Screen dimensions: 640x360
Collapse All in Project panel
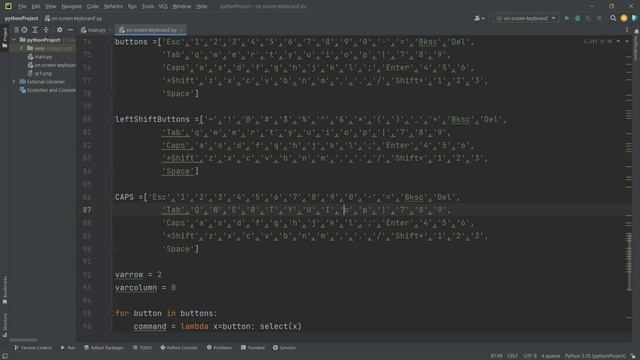(x=46, y=30)
